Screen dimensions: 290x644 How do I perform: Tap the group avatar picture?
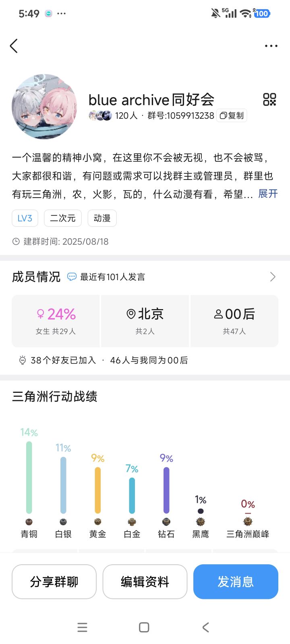(44, 106)
